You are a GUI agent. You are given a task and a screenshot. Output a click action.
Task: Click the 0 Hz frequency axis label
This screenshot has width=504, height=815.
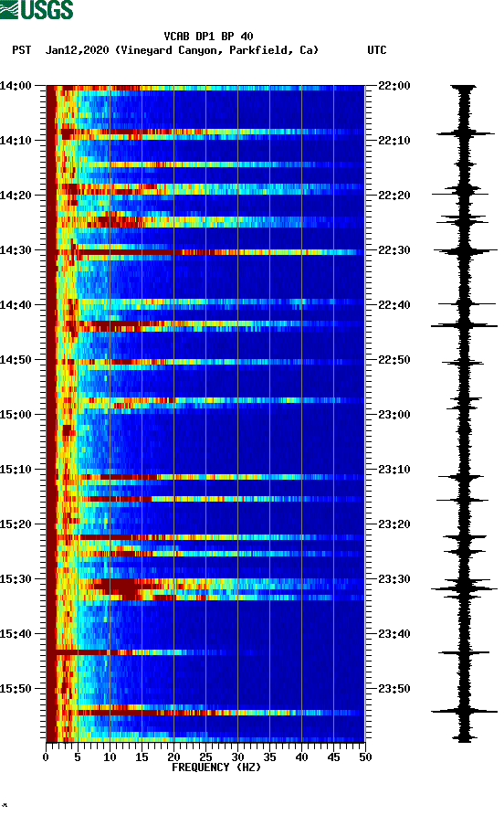(46, 757)
